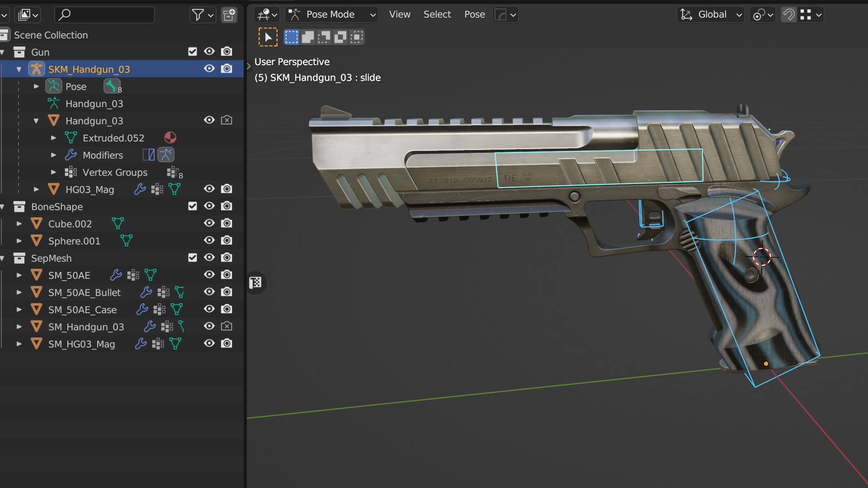Click the new collection icon in outliner
This screenshot has width=868, height=488.
229,15
